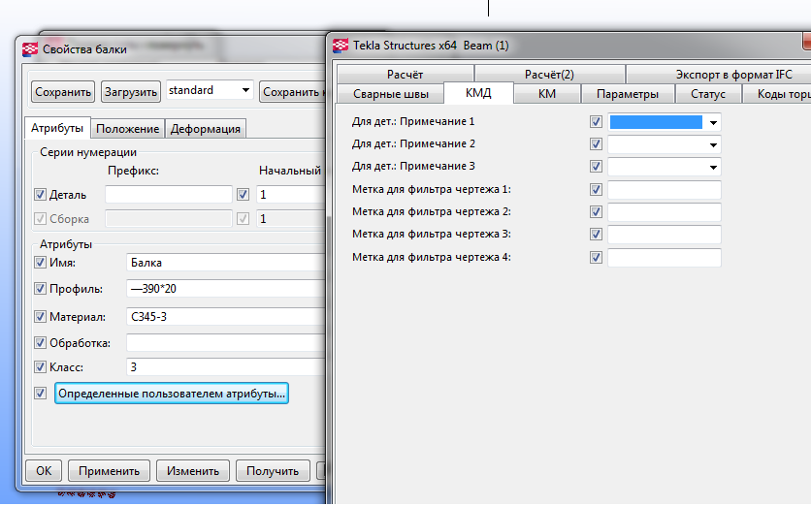This screenshot has height=506, width=812.
Task: Click the Материал field with C345-3
Action: click(226, 316)
